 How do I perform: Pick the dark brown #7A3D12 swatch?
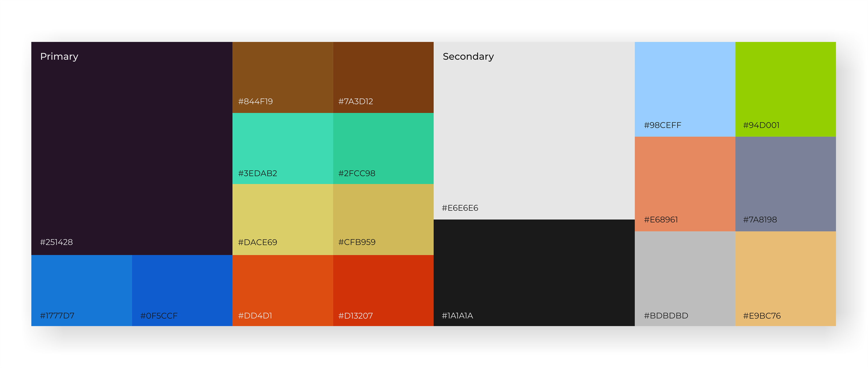tap(383, 77)
